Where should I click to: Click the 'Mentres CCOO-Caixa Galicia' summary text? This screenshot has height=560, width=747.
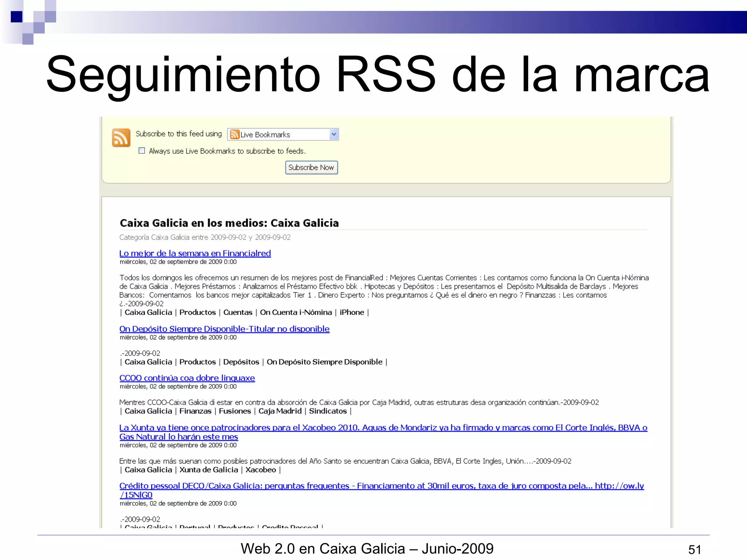point(359,402)
